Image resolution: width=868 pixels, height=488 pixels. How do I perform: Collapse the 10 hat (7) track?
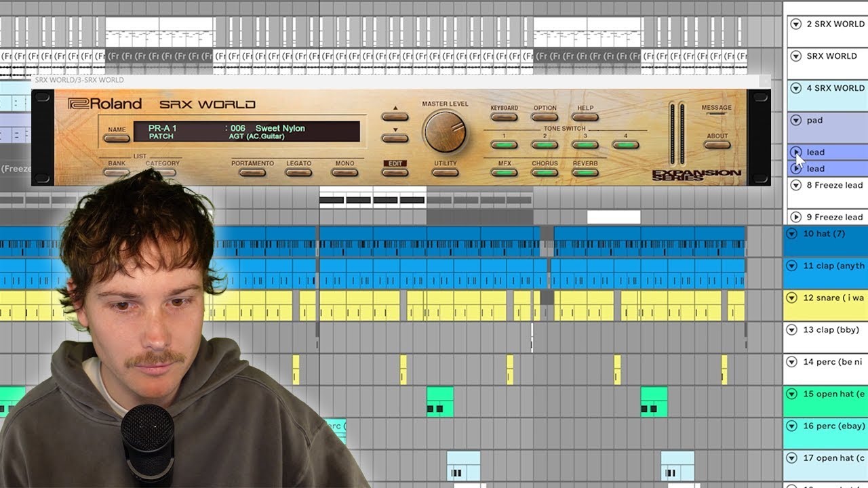pos(791,233)
